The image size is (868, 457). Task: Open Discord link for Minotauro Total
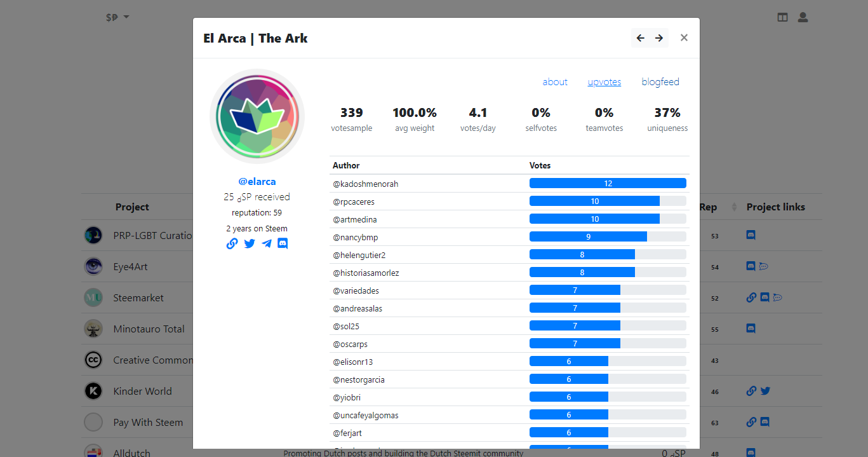[x=751, y=329]
